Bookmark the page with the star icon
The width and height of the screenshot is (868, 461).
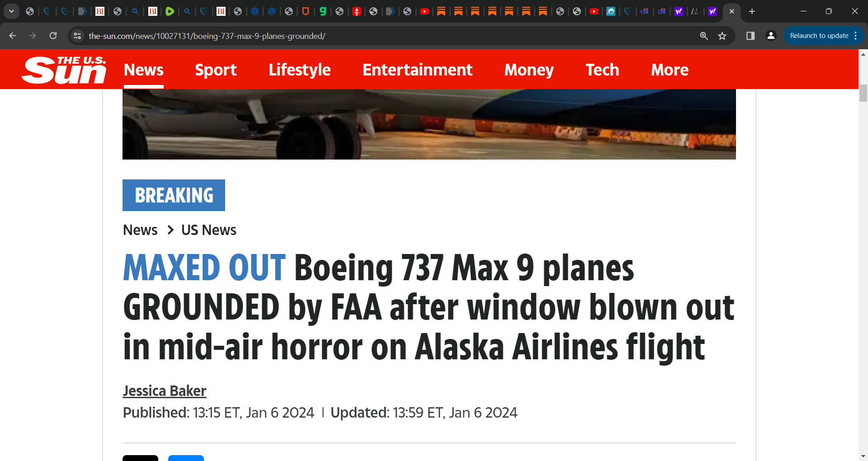[722, 36]
